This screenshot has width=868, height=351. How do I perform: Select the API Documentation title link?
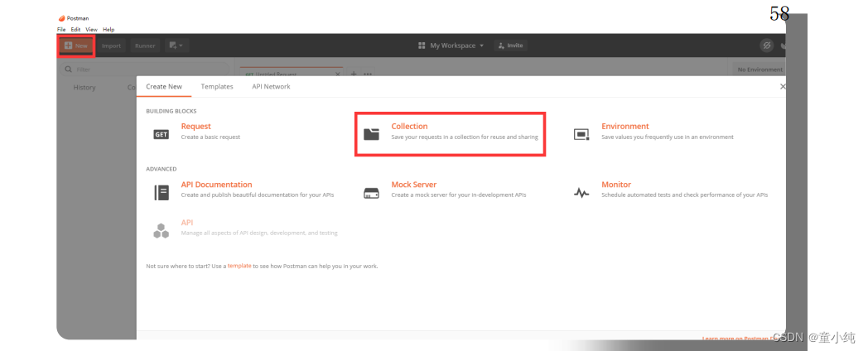216,185
